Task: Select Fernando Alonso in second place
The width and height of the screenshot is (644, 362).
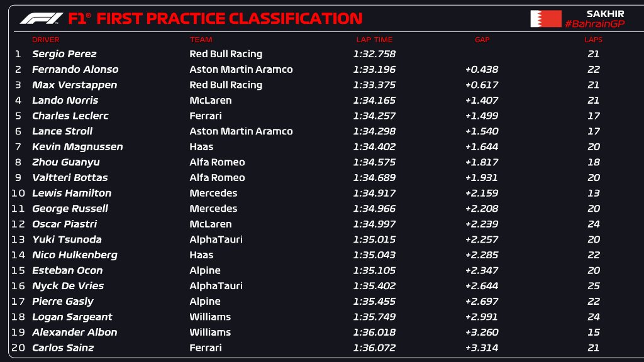Action: click(x=75, y=70)
